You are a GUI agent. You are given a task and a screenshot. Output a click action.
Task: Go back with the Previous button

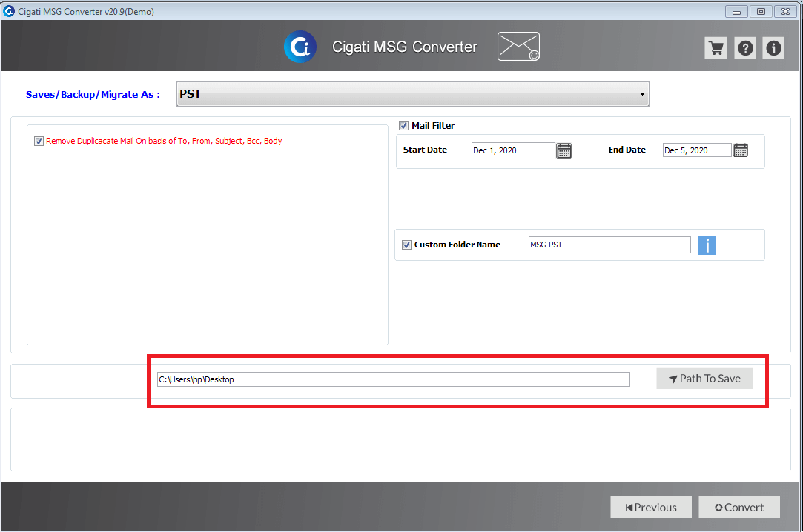click(x=651, y=508)
